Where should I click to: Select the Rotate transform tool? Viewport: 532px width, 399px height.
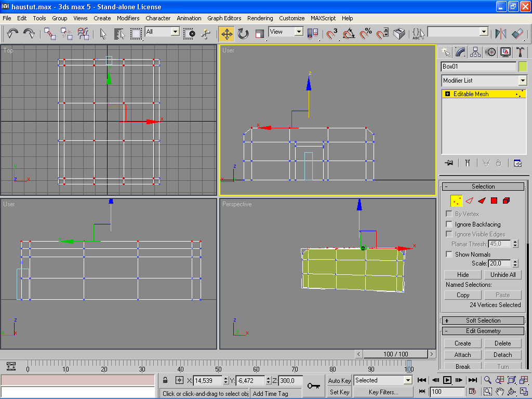[243, 34]
